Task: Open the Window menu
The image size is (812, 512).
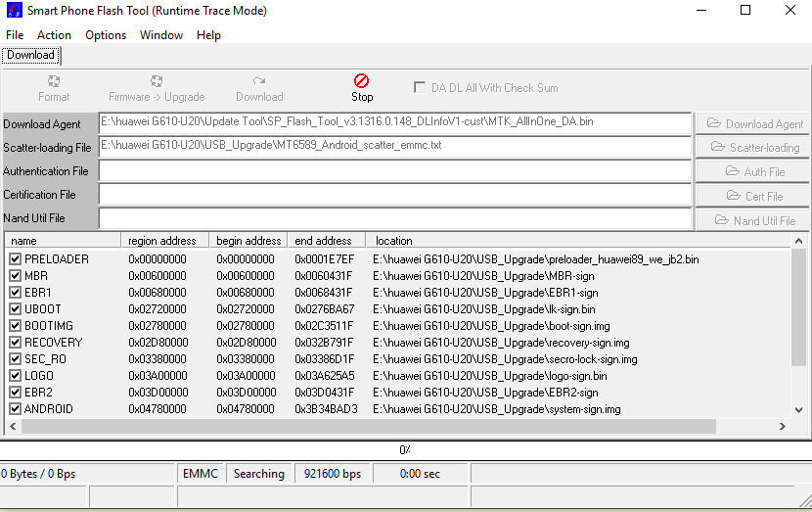Action: pyautogui.click(x=161, y=34)
